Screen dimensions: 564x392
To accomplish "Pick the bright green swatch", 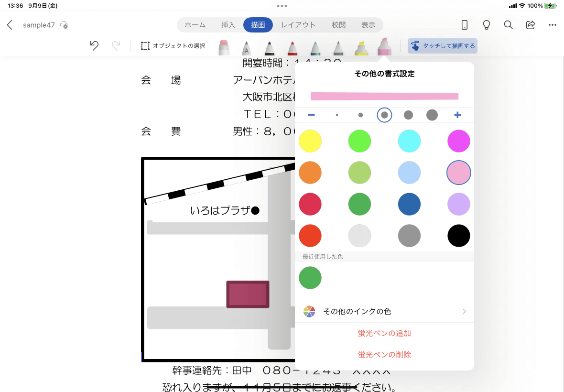I will click(x=360, y=141).
